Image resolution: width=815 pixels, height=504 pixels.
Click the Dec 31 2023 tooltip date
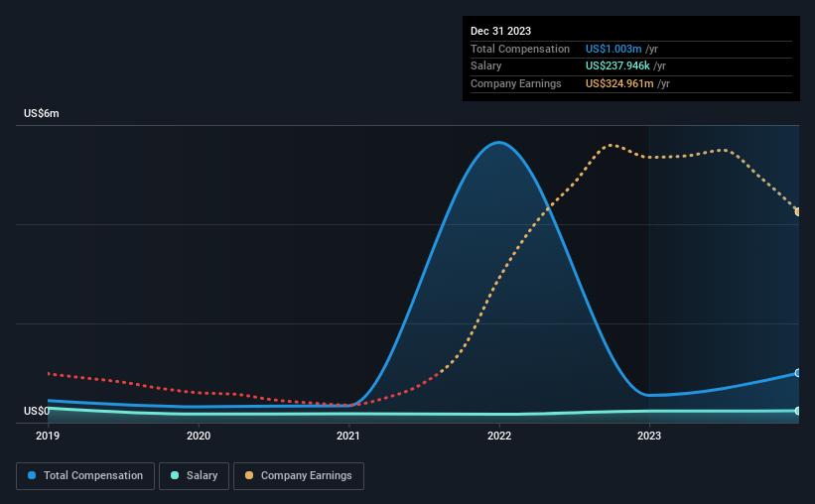pos(500,31)
